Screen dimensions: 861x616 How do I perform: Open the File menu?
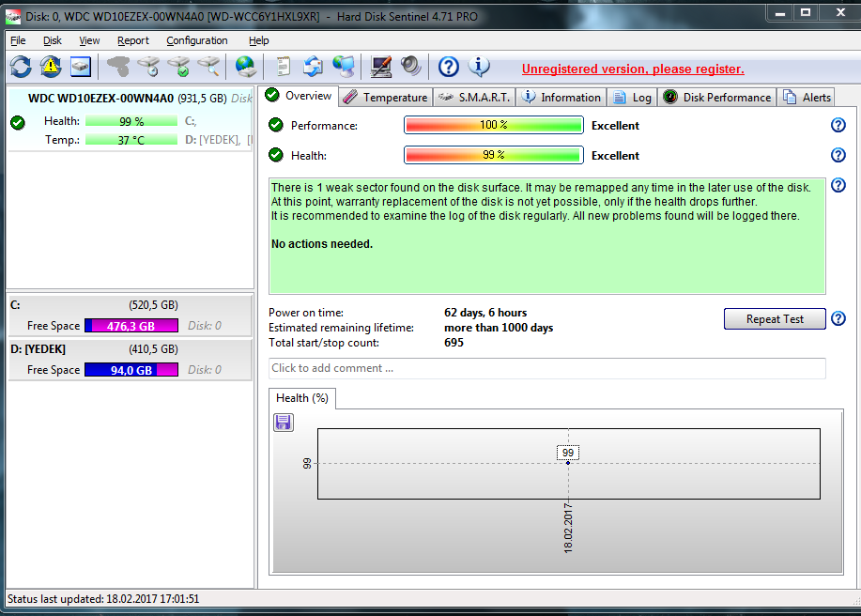[x=18, y=40]
